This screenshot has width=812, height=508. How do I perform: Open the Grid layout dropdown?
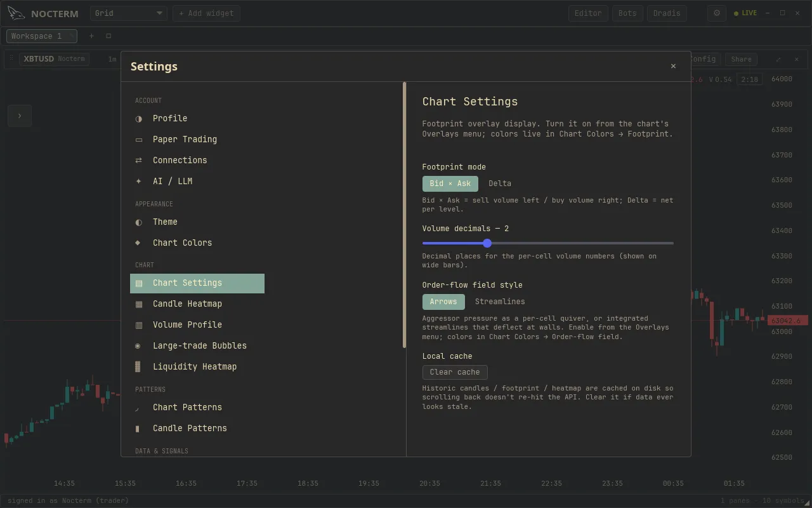point(129,13)
